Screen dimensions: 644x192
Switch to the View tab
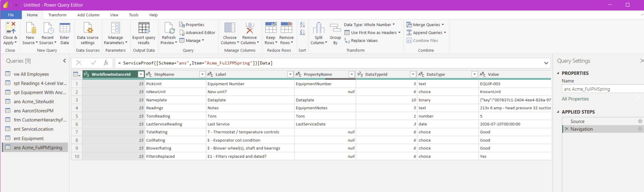(114, 15)
